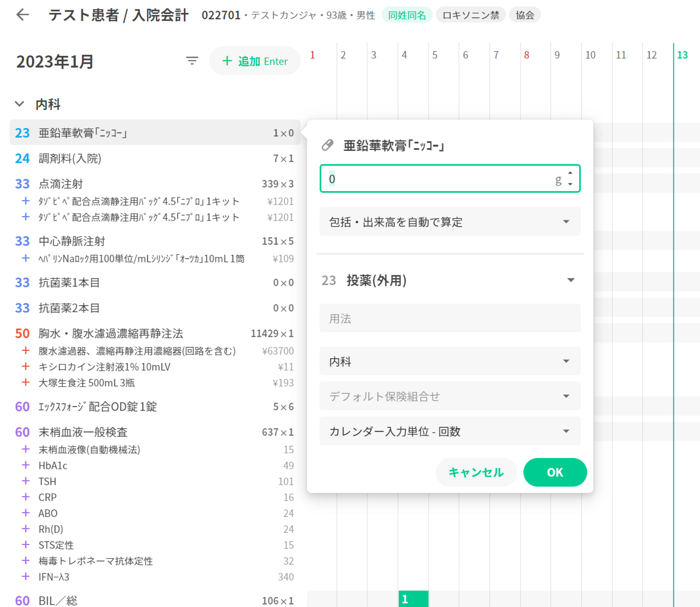This screenshot has width=700, height=607.
Task: Select day 13 in calendar header
Action: (x=682, y=55)
